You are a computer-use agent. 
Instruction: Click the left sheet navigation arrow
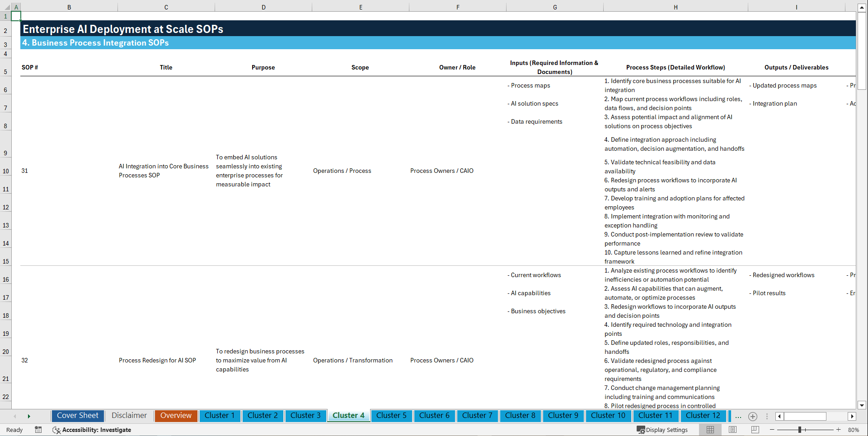click(15, 416)
